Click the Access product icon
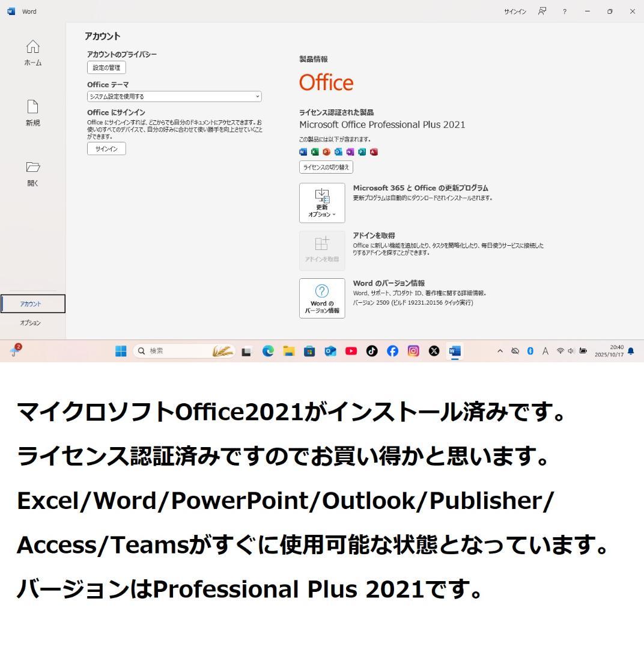The height and width of the screenshot is (649, 644). 374,152
